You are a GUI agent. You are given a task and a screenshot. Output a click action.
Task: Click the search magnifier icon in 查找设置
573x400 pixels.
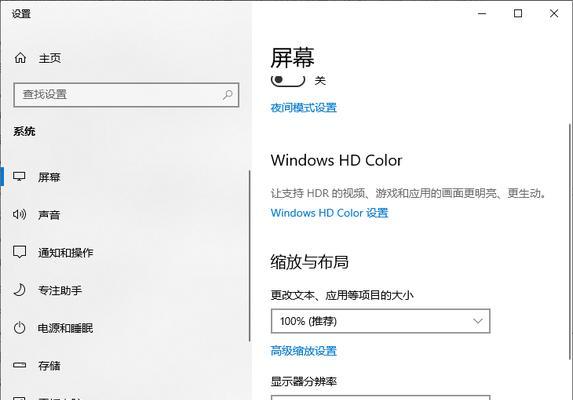(228, 95)
